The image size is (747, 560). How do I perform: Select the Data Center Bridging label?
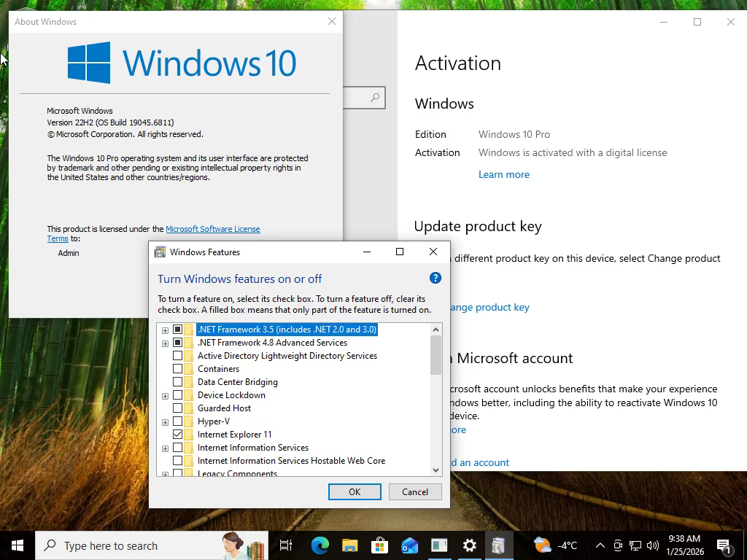[237, 382]
